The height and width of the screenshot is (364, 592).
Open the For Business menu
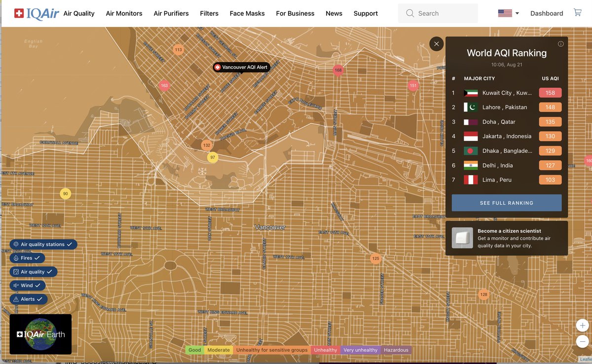coord(295,13)
